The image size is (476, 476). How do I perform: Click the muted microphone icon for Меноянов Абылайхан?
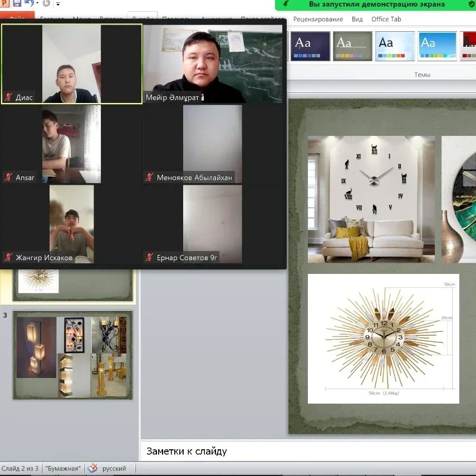click(149, 177)
